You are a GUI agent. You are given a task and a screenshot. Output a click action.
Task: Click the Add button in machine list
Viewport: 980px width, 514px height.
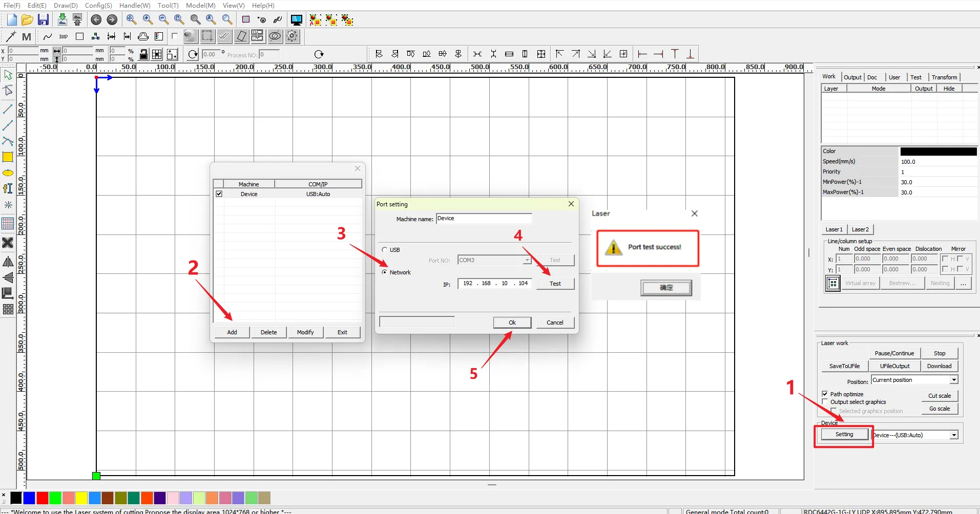coord(232,332)
